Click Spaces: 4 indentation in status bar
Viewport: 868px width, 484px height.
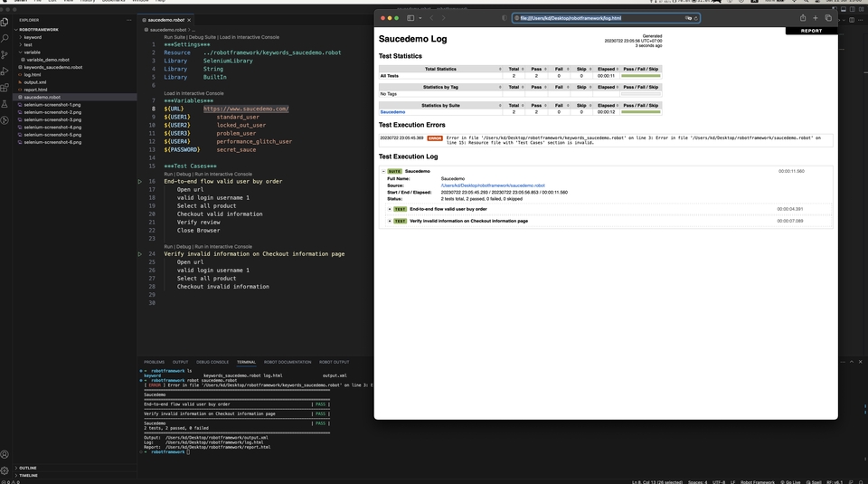coord(697,482)
